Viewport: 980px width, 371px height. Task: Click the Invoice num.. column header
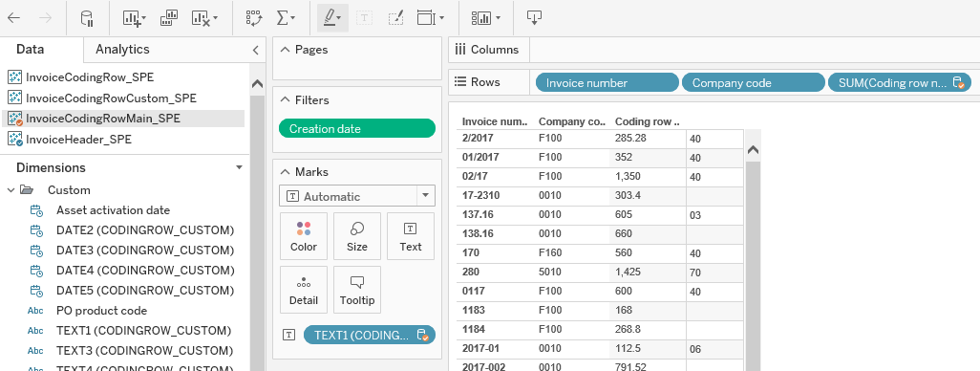[495, 121]
